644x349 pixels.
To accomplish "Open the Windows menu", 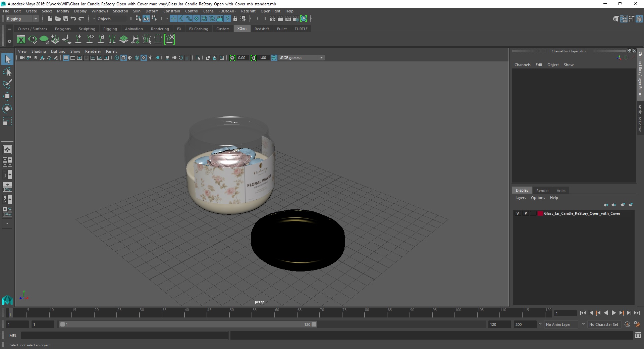I will point(100,11).
